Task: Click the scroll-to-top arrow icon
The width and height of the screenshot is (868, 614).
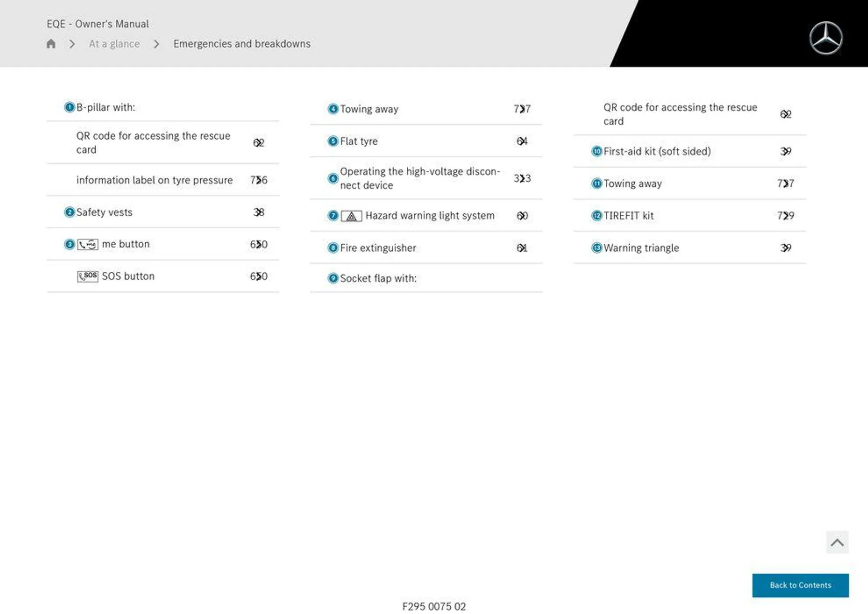Action: point(837,543)
